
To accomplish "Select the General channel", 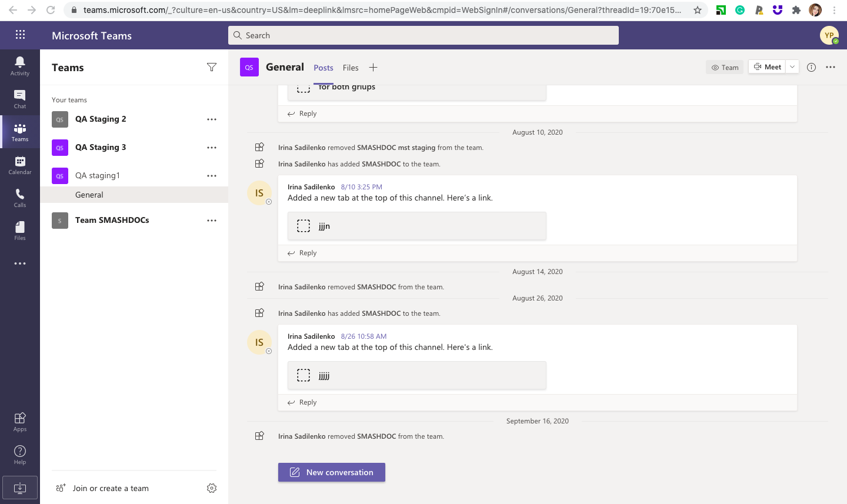I will coord(134,195).
